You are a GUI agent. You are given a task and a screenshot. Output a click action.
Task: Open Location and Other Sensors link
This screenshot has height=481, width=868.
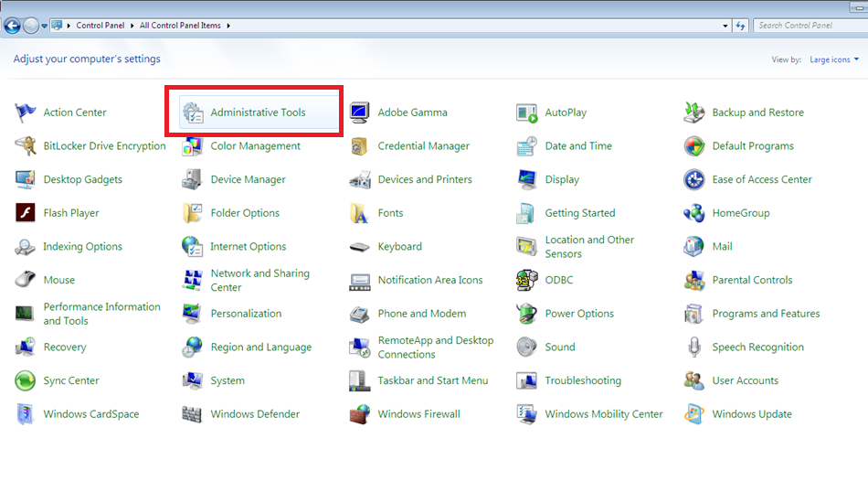(589, 247)
